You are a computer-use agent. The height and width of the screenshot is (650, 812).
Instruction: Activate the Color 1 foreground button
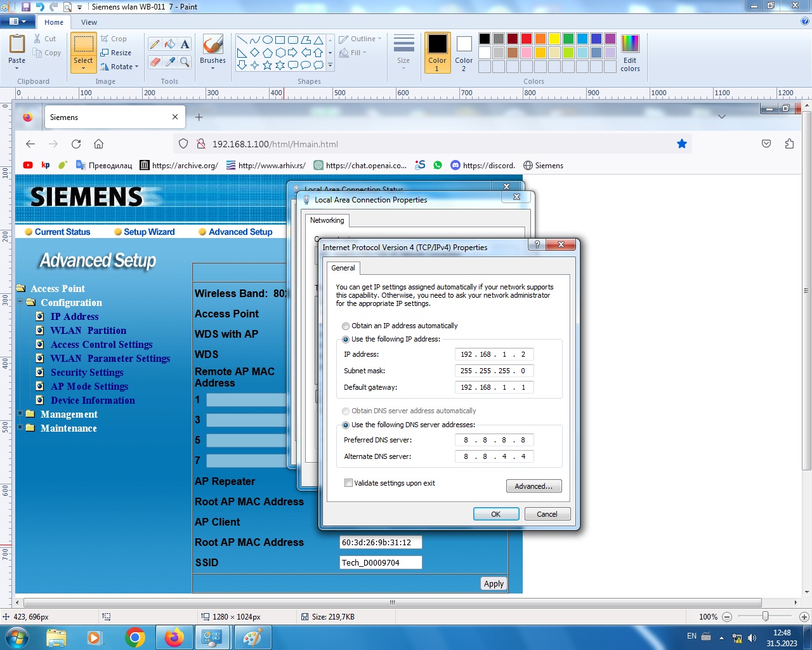(437, 53)
